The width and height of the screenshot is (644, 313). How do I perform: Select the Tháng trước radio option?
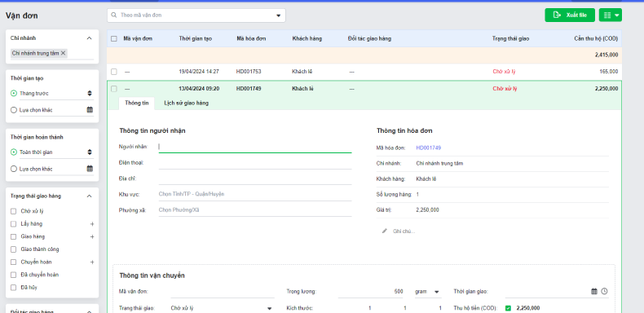(14, 93)
